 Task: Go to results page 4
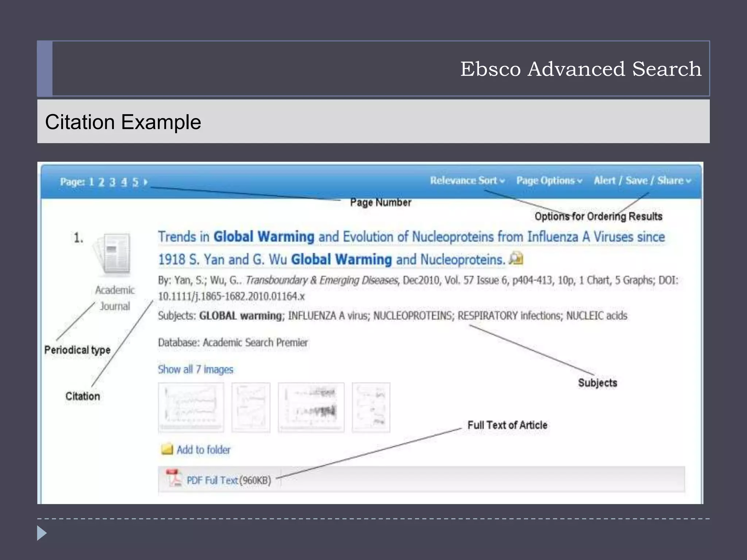point(124,182)
